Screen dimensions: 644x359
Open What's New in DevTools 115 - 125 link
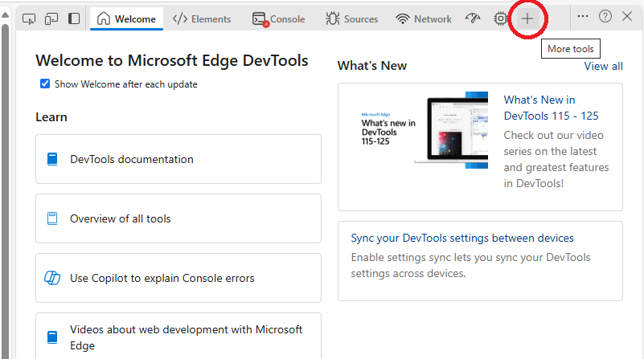[551, 108]
